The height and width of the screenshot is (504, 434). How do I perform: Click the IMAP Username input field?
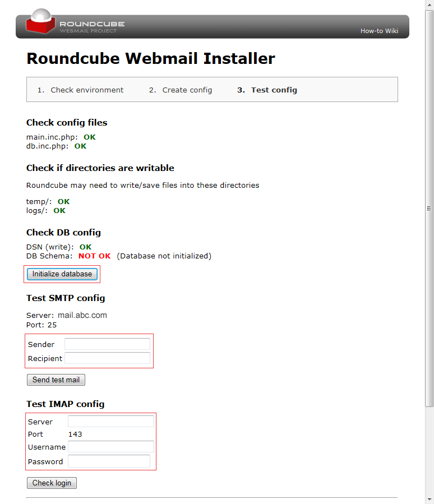coord(111,447)
